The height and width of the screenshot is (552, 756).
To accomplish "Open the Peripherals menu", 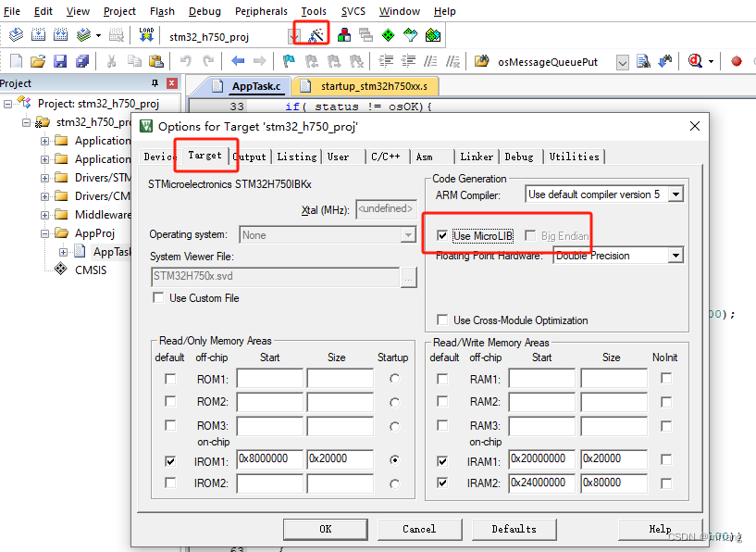I will tap(261, 11).
